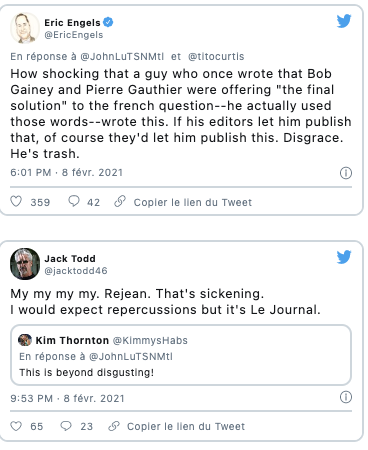Click the Twitter bird icon on Jack Todd tweet
The height and width of the screenshot is (450, 368).
(x=344, y=257)
